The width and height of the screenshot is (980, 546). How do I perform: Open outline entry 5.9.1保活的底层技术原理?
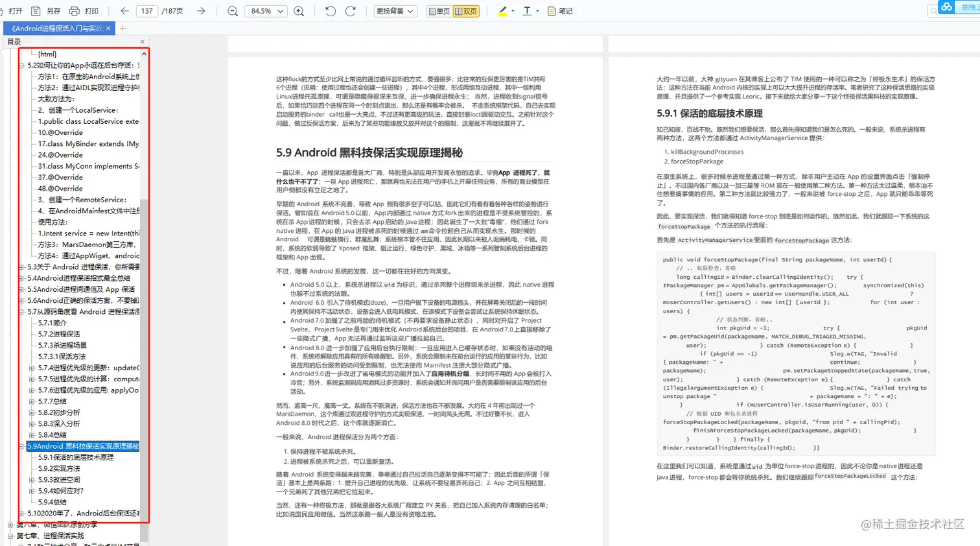(x=76, y=457)
